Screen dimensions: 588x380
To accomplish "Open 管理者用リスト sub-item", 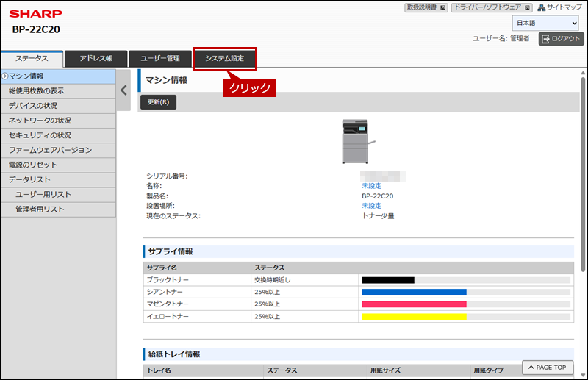I will [x=58, y=209].
